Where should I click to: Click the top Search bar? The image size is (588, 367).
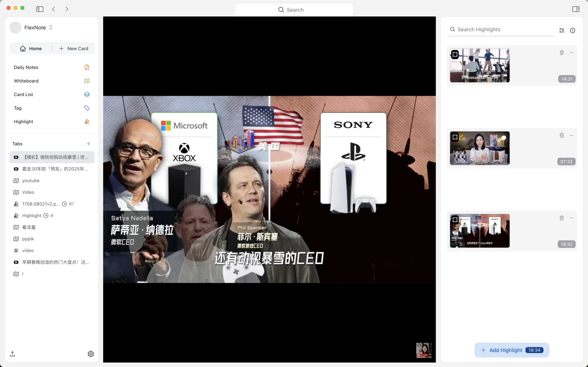pos(294,10)
